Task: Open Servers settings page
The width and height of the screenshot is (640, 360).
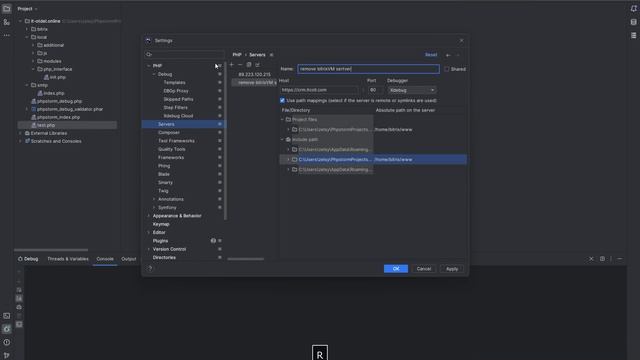Action: coord(183,124)
